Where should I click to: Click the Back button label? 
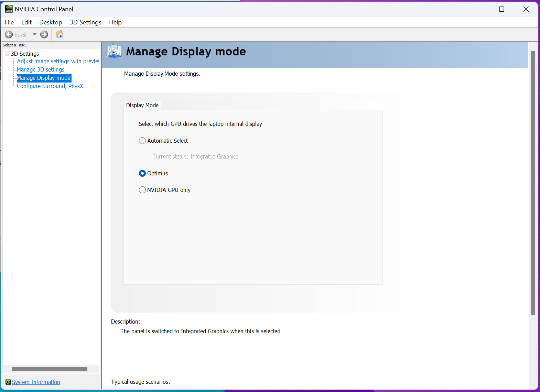[21, 35]
